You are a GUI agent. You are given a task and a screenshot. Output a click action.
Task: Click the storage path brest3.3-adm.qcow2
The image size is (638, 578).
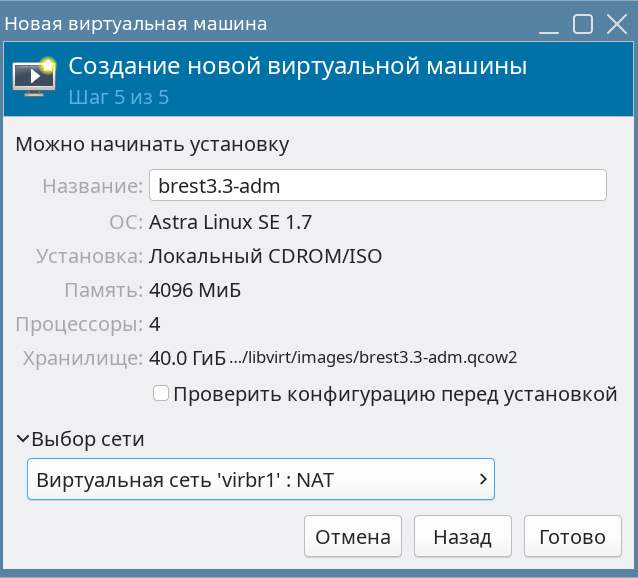[373, 357]
